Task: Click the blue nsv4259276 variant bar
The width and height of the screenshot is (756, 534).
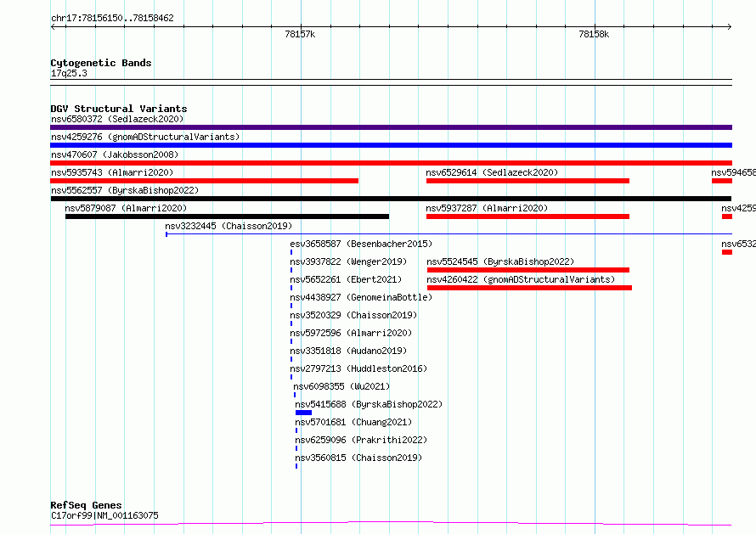Action: (391, 145)
